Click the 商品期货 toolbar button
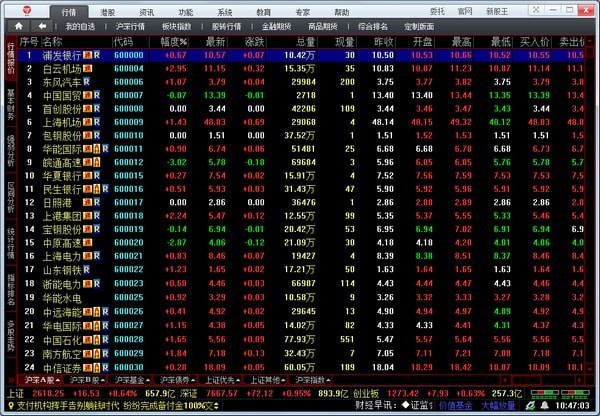 [323, 26]
